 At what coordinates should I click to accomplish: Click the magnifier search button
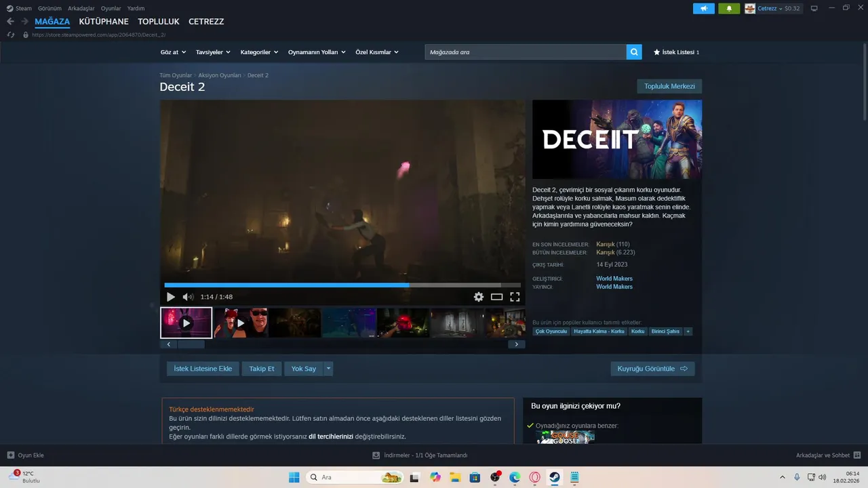pos(634,52)
